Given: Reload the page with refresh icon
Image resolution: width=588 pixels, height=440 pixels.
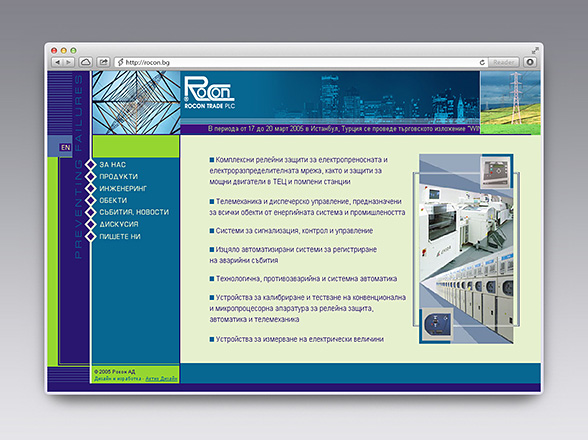Looking at the screenshot, I should click(x=482, y=62).
